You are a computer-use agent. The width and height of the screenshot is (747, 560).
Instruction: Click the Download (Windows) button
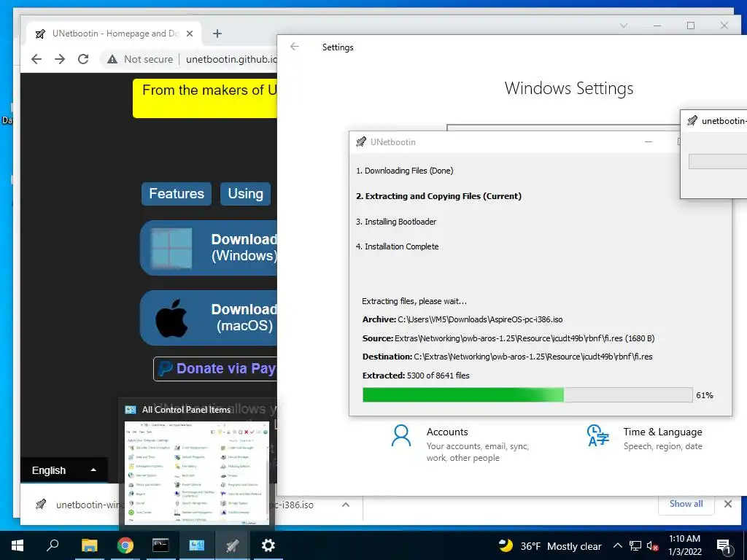(209, 248)
